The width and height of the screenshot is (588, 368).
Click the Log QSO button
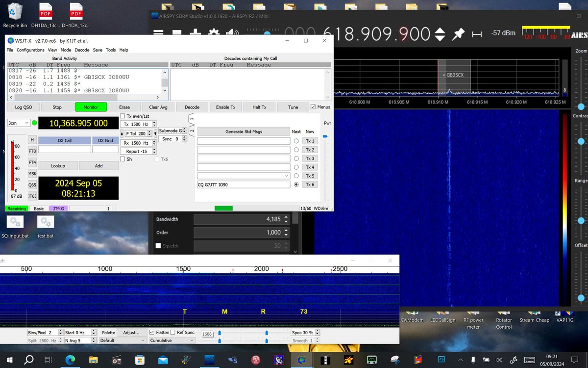[x=24, y=107]
